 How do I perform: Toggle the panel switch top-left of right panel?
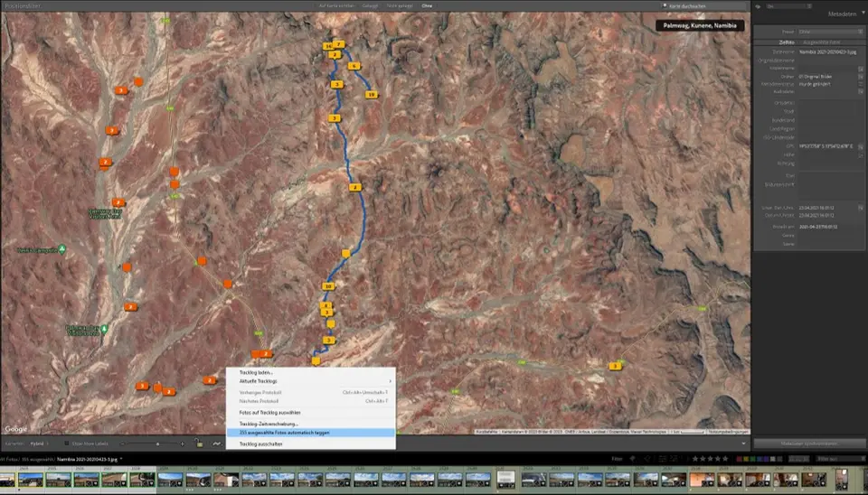tap(759, 6)
